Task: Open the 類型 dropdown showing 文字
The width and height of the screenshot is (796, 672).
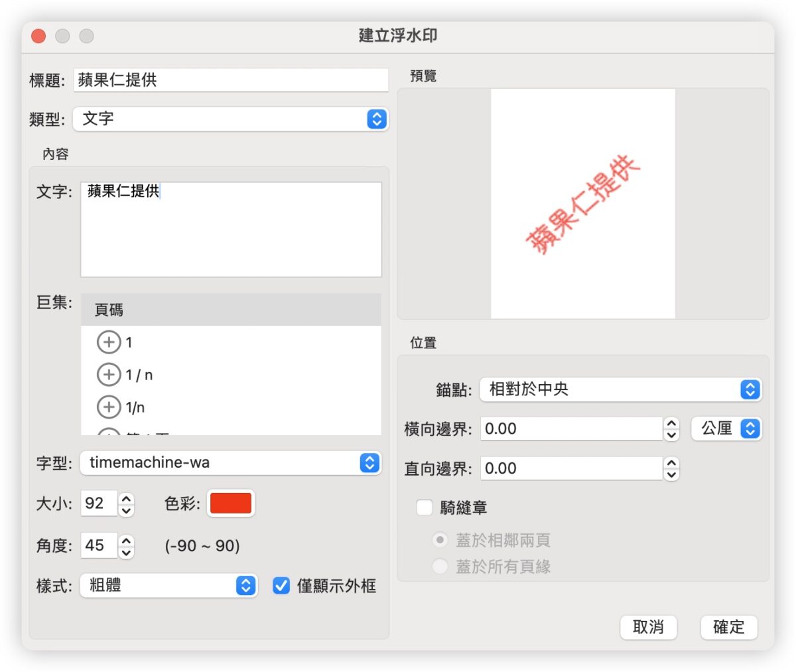Action: pyautogui.click(x=230, y=119)
